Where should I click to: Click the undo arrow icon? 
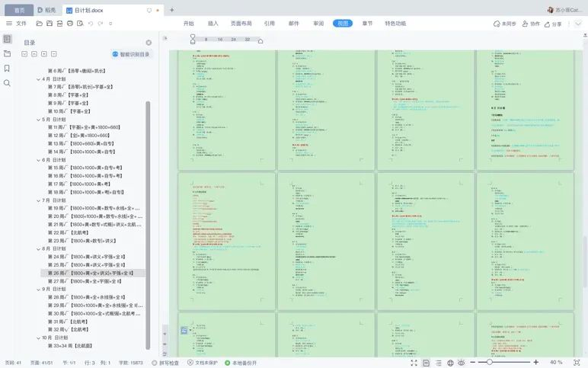click(x=90, y=24)
